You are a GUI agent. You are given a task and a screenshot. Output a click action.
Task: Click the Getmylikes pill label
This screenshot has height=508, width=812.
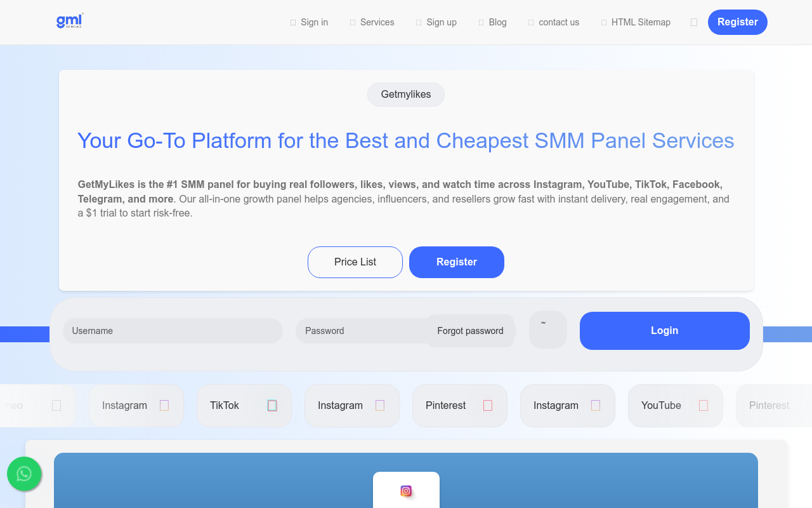pyautogui.click(x=406, y=95)
